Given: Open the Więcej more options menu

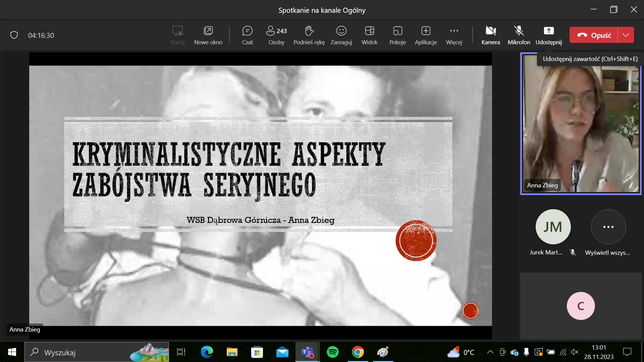Looking at the screenshot, I should coord(454,35).
